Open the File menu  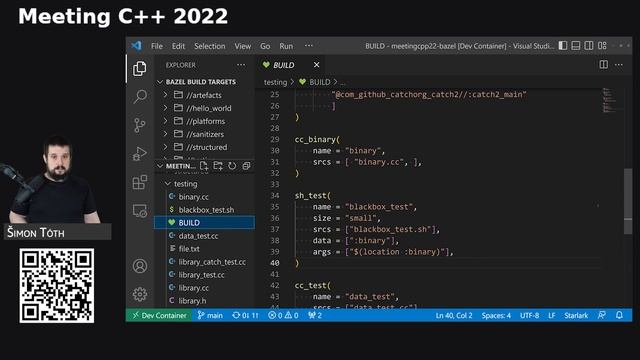click(157, 46)
